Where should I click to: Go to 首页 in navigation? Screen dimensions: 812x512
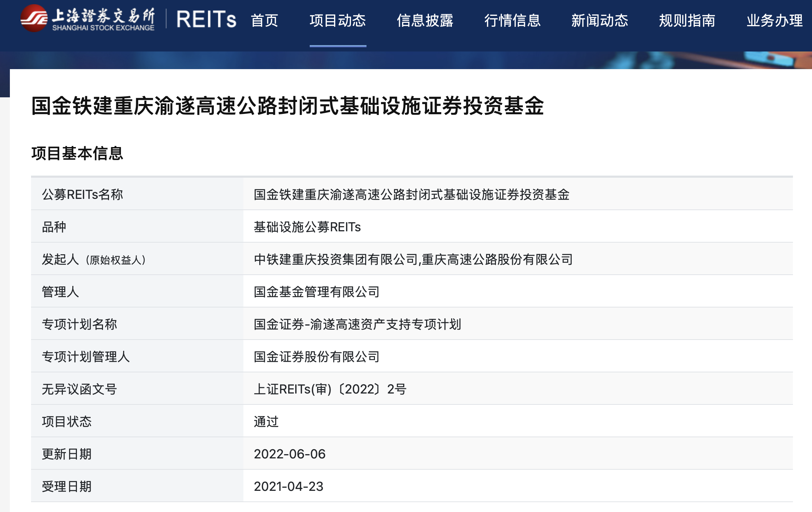[x=265, y=20]
